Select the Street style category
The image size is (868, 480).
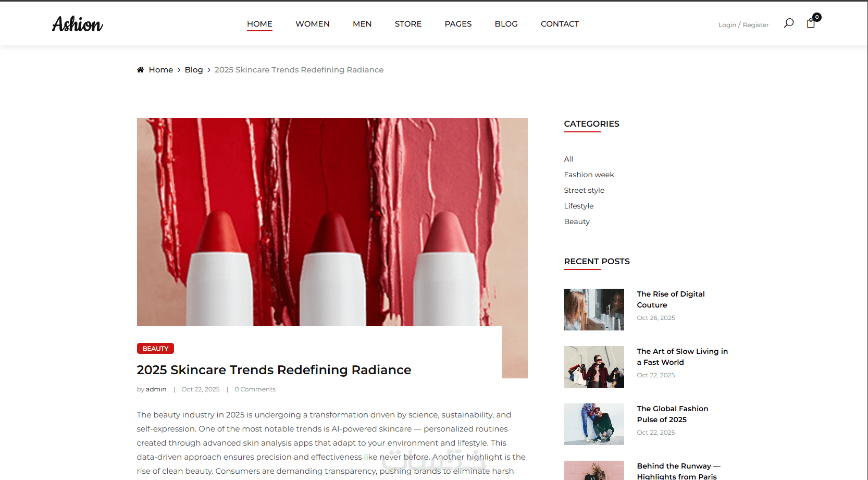(584, 190)
